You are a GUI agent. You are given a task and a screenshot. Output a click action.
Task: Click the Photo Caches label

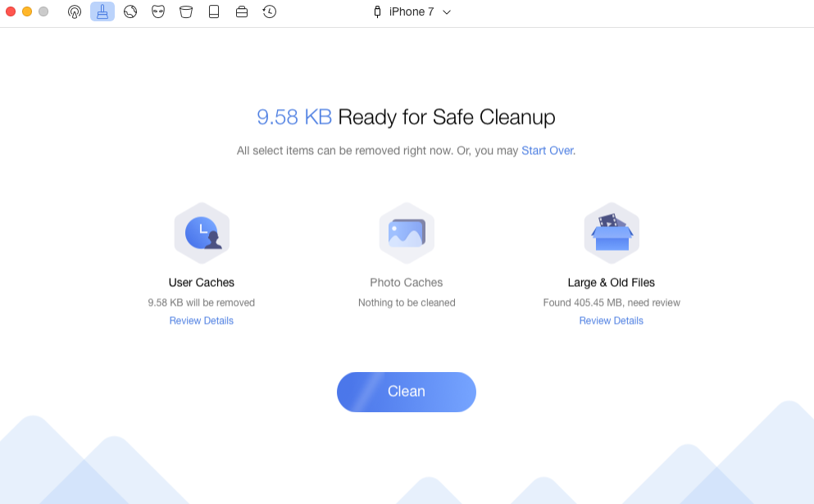[x=407, y=283]
